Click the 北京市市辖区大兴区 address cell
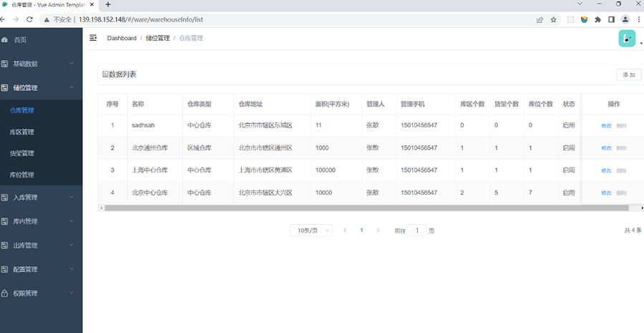This screenshot has height=333, width=644. [x=265, y=193]
